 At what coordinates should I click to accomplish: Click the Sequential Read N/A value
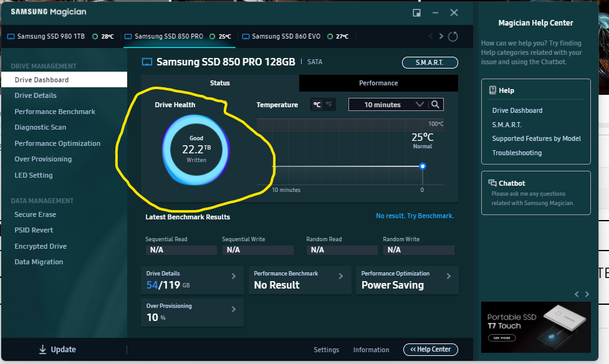coord(181,250)
